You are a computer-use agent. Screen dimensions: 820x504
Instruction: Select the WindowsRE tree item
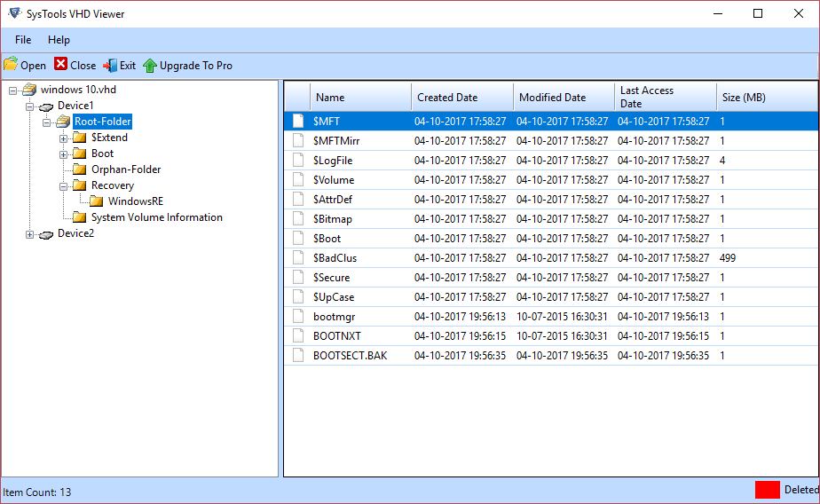coord(136,201)
